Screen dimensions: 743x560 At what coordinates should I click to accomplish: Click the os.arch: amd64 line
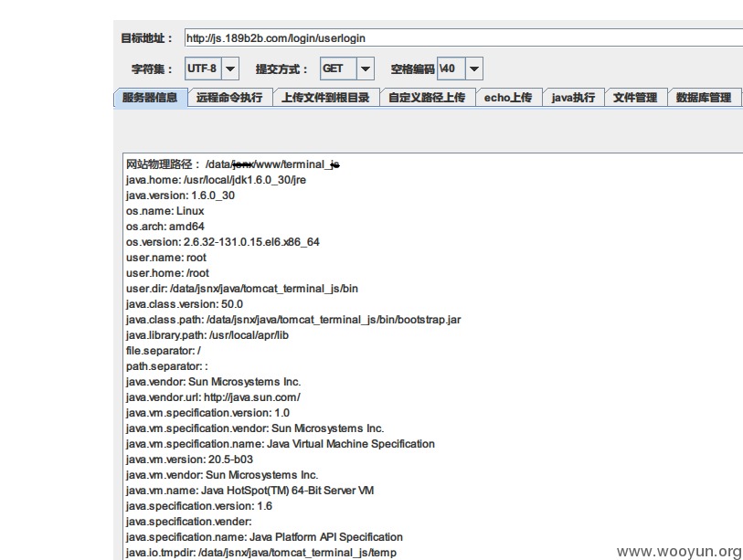[x=165, y=227]
